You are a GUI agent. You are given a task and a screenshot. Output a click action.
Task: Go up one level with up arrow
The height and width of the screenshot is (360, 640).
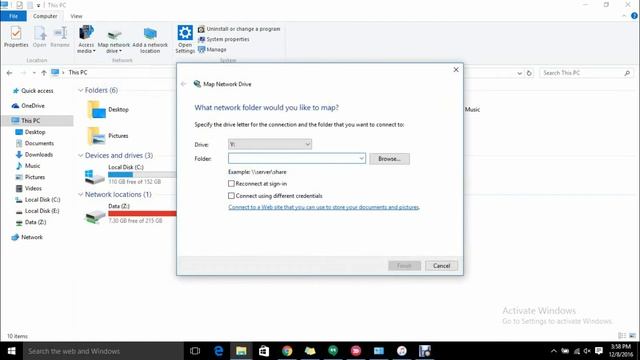(44, 73)
